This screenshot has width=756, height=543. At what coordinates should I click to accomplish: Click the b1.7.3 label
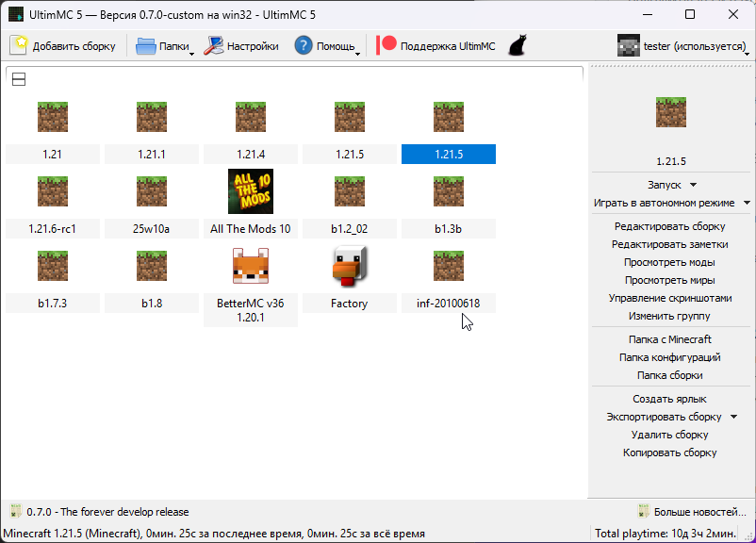tap(53, 304)
